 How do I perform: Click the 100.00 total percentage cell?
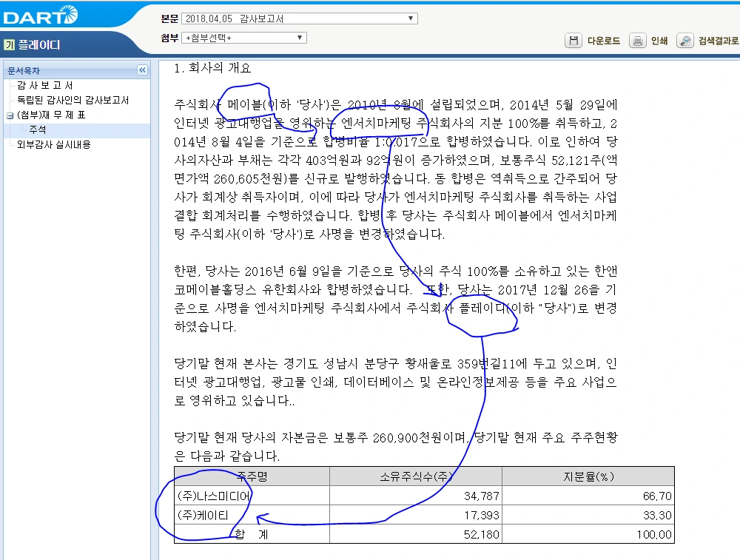pyautogui.click(x=588, y=535)
